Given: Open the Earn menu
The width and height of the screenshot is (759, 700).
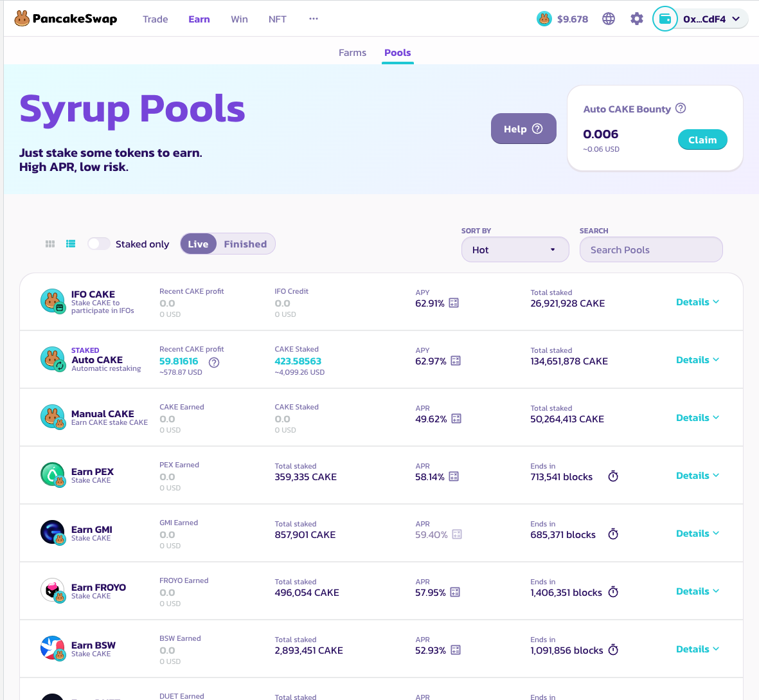Looking at the screenshot, I should click(199, 19).
